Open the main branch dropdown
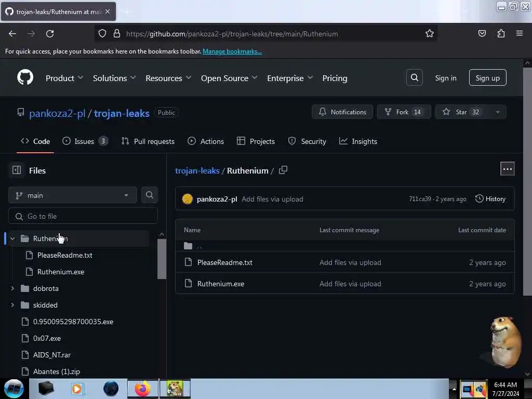Viewport: 532px width, 399px height. point(73,195)
